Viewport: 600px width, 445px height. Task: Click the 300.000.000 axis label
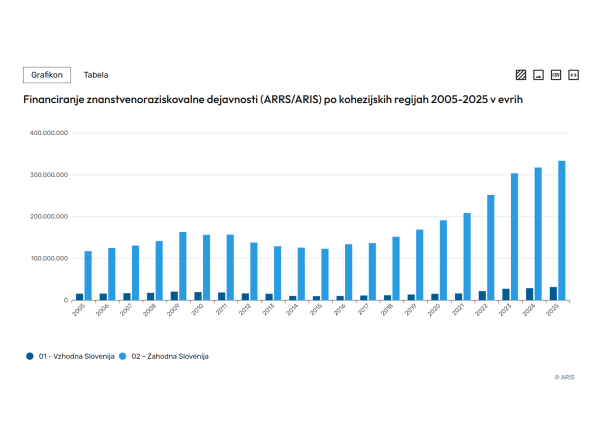point(49,174)
